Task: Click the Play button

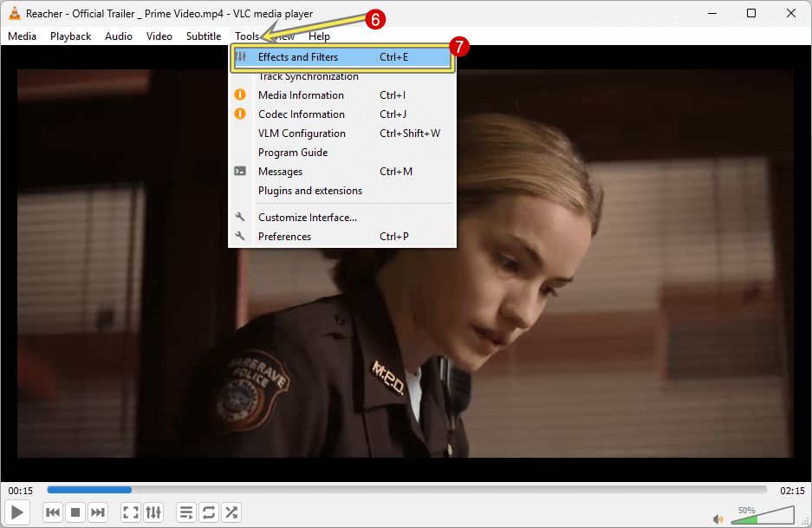Action: pyautogui.click(x=16, y=512)
